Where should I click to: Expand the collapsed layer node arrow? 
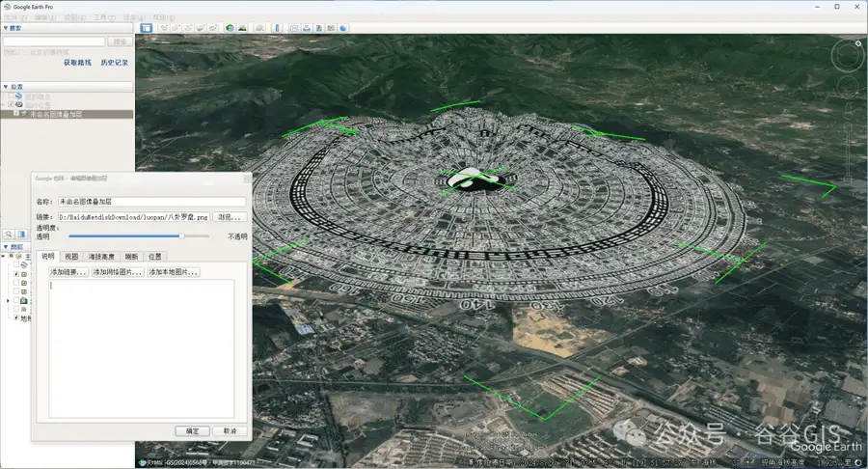click(x=8, y=301)
